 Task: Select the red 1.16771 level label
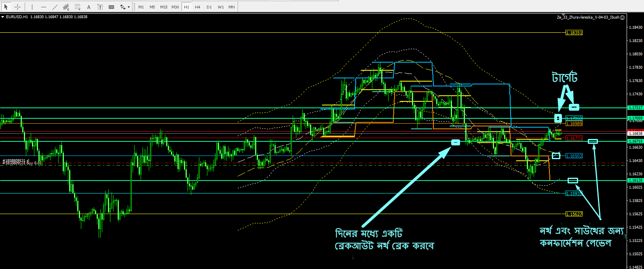(x=574, y=138)
